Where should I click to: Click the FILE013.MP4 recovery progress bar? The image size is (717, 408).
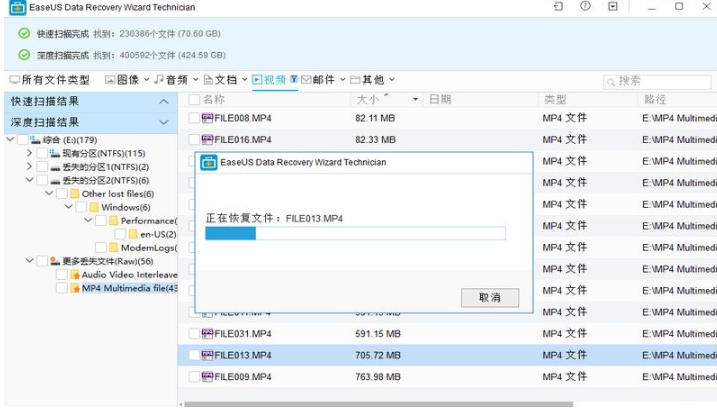[x=355, y=233]
